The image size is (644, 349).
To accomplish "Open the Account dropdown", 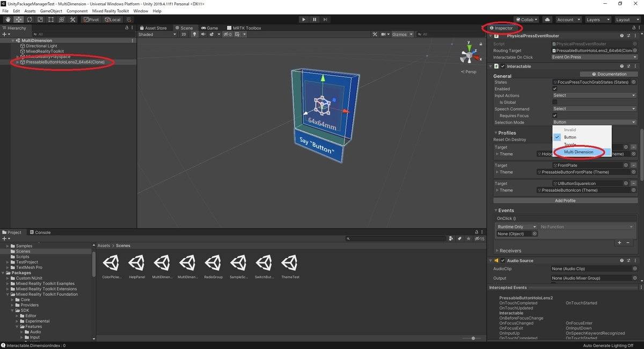I will 568,20.
